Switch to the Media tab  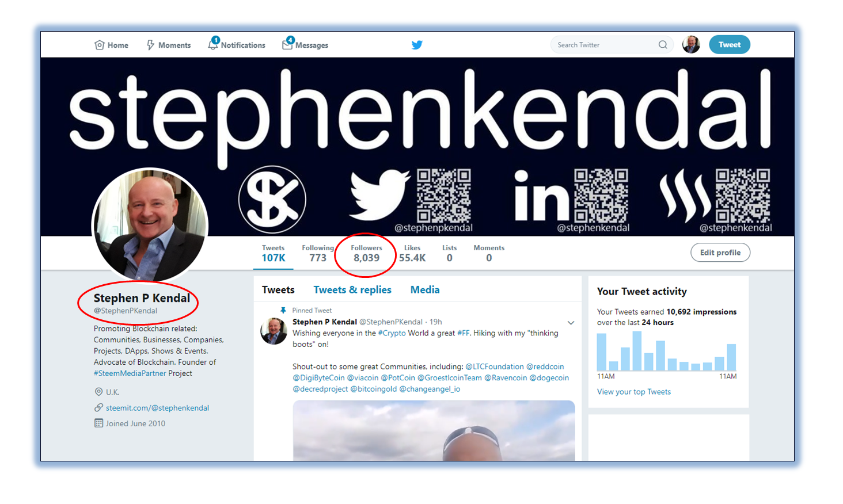click(x=425, y=290)
